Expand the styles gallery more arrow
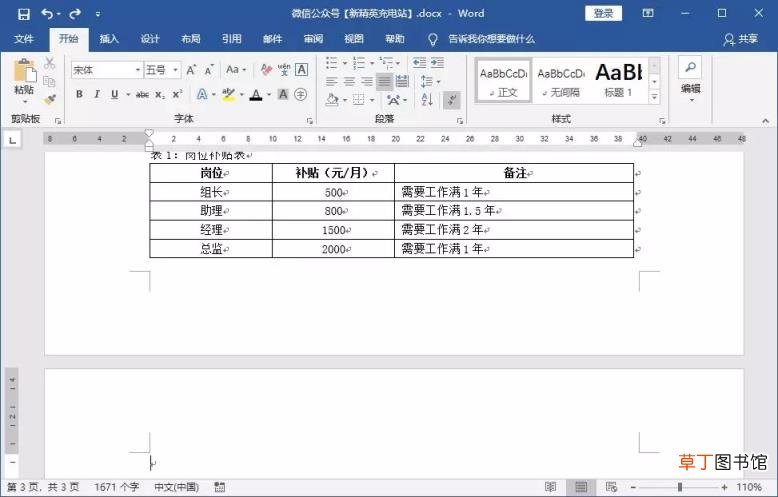Viewport: 778px width, 497px height. [x=654, y=97]
